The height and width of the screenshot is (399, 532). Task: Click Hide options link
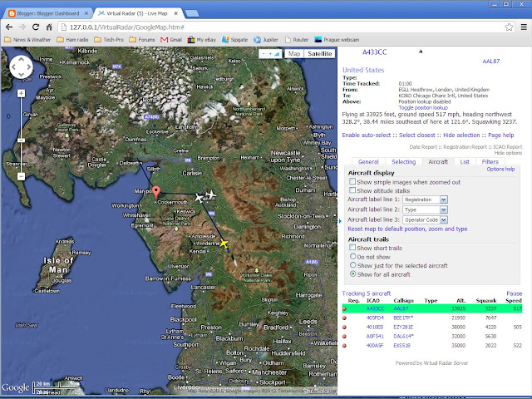click(x=508, y=153)
